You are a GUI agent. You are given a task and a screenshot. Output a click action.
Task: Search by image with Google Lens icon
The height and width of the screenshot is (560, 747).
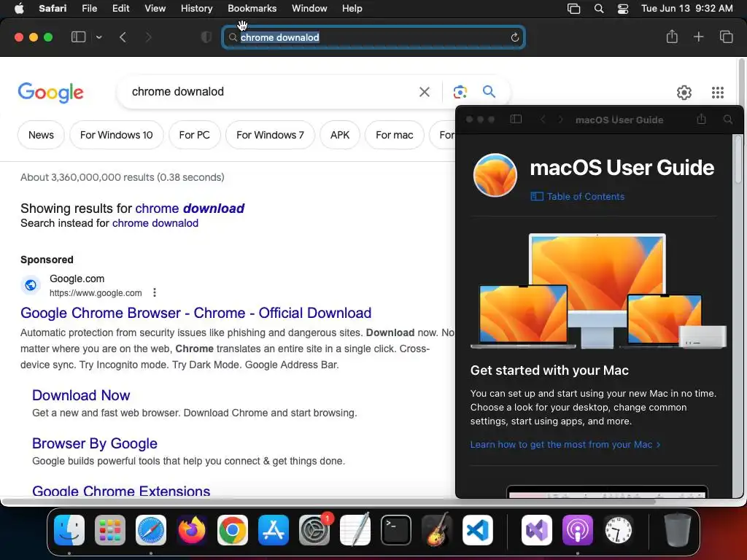(460, 91)
